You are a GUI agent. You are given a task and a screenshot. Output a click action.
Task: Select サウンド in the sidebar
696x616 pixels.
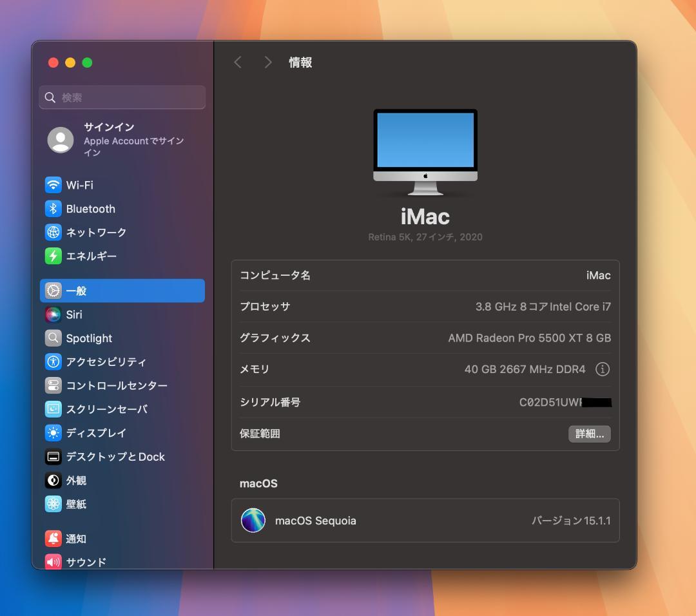pos(122,562)
